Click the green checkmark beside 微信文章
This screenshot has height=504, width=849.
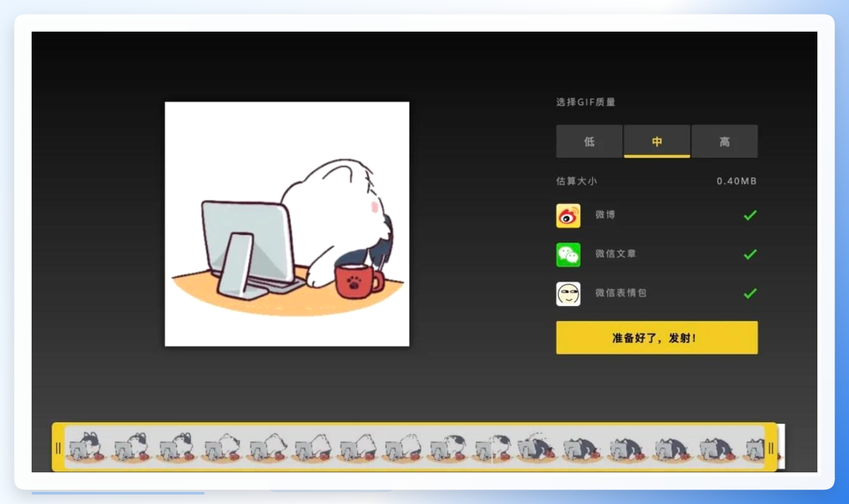[750, 255]
